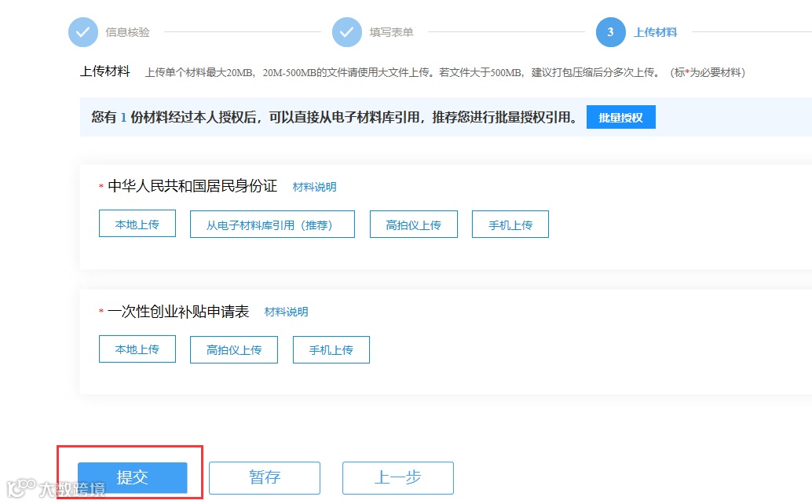Submit the form with 提交 button
The height and width of the screenshot is (504, 812).
click(x=133, y=477)
